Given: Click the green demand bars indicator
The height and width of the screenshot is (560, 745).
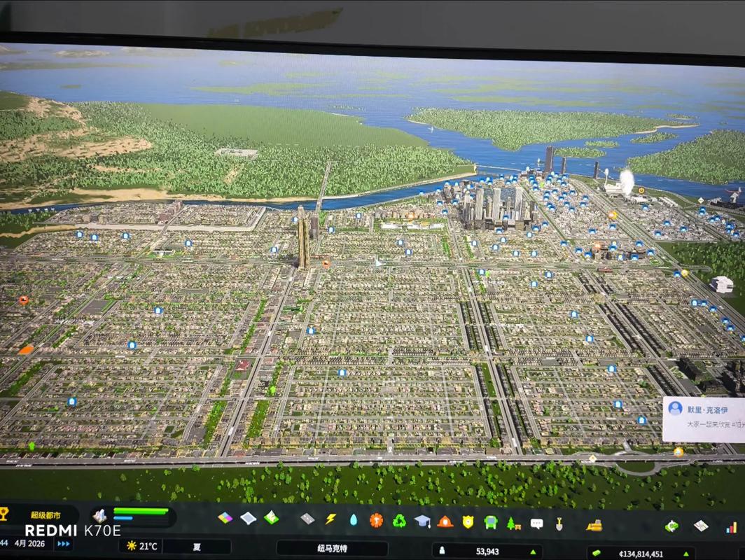Looking at the screenshot, I should point(140,514).
